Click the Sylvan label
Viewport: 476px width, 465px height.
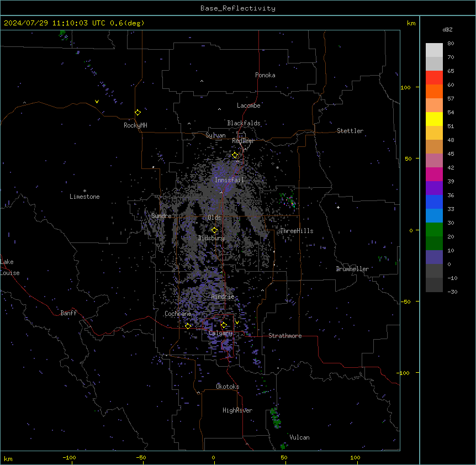[215, 135]
